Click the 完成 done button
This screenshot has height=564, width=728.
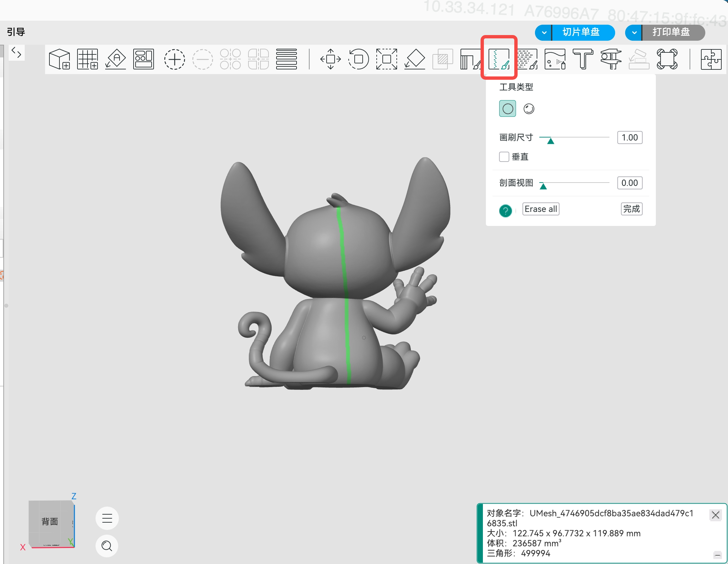[x=632, y=209]
